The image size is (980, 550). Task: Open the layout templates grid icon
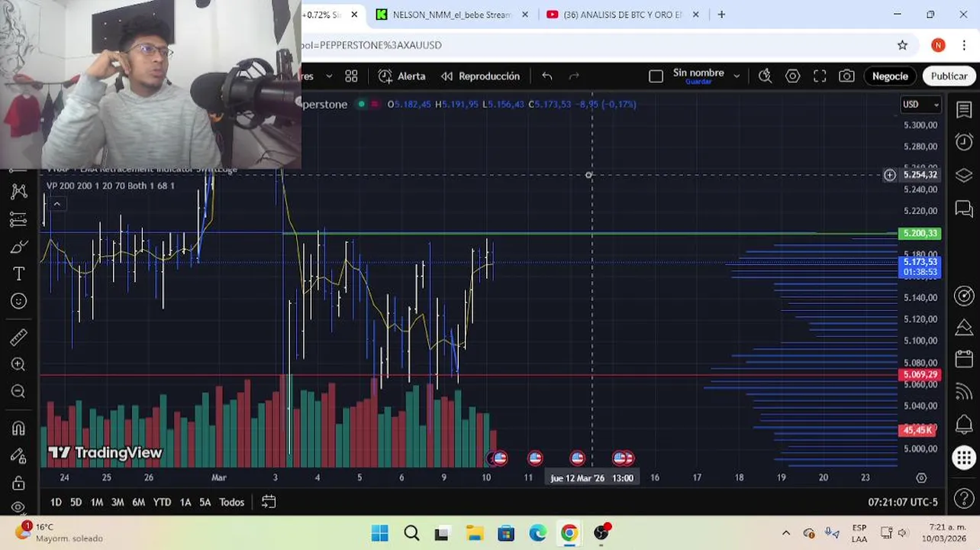click(351, 76)
